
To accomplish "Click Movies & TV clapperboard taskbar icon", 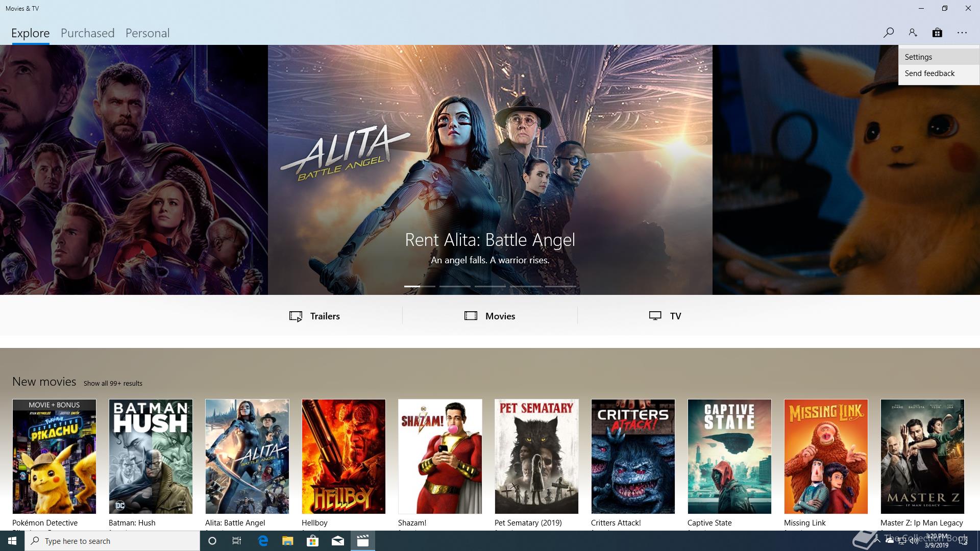I will tap(363, 541).
